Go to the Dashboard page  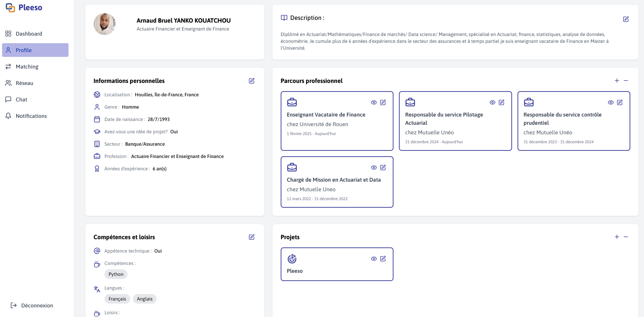[29, 34]
